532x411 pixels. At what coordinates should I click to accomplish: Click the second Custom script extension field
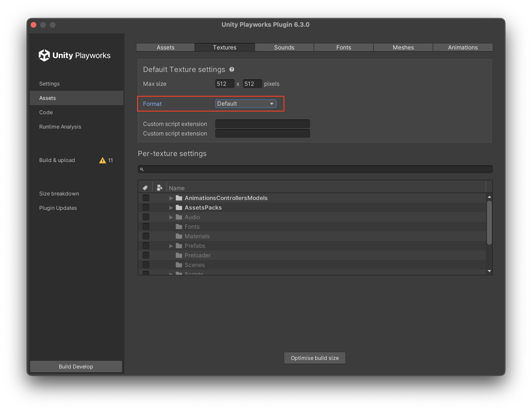(262, 134)
